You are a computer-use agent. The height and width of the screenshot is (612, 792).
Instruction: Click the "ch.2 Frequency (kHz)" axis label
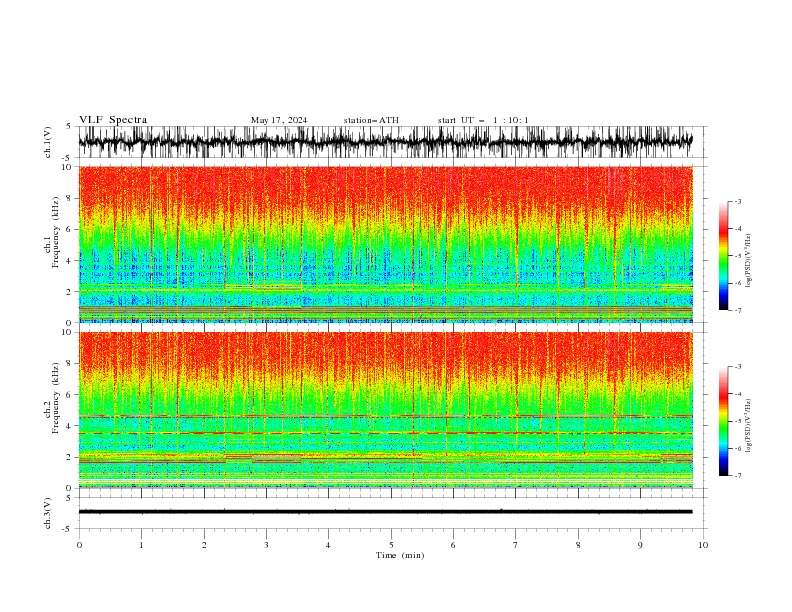[52, 397]
